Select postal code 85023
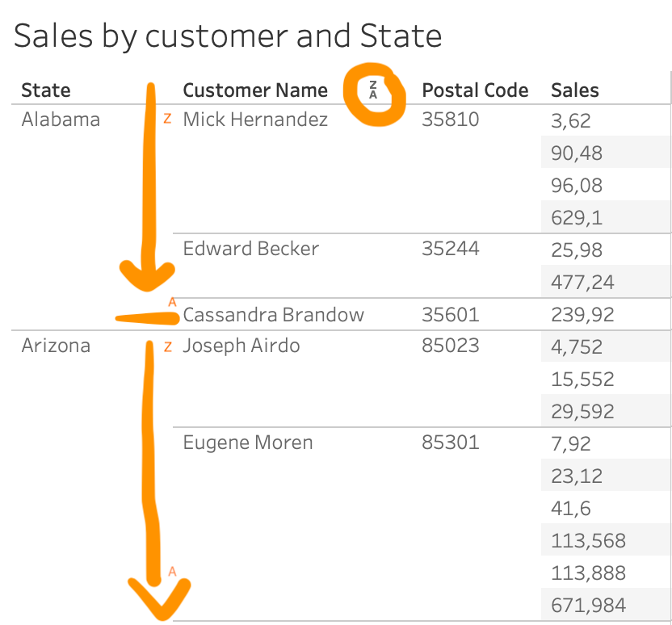672x625 pixels. [451, 346]
